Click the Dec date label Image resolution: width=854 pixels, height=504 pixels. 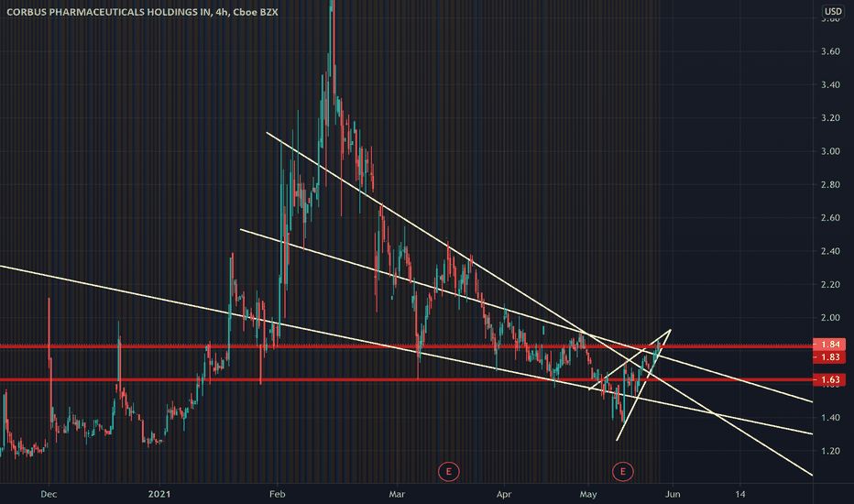pyautogui.click(x=49, y=494)
